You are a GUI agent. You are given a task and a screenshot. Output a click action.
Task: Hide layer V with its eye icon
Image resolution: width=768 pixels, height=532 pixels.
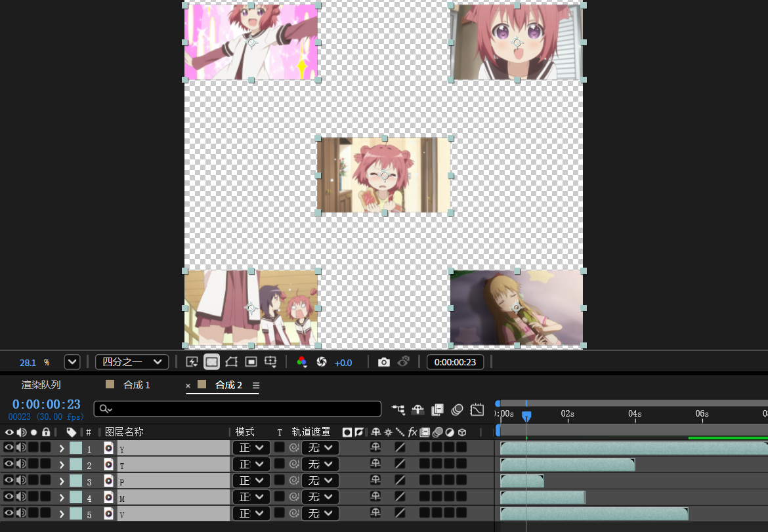coord(9,513)
